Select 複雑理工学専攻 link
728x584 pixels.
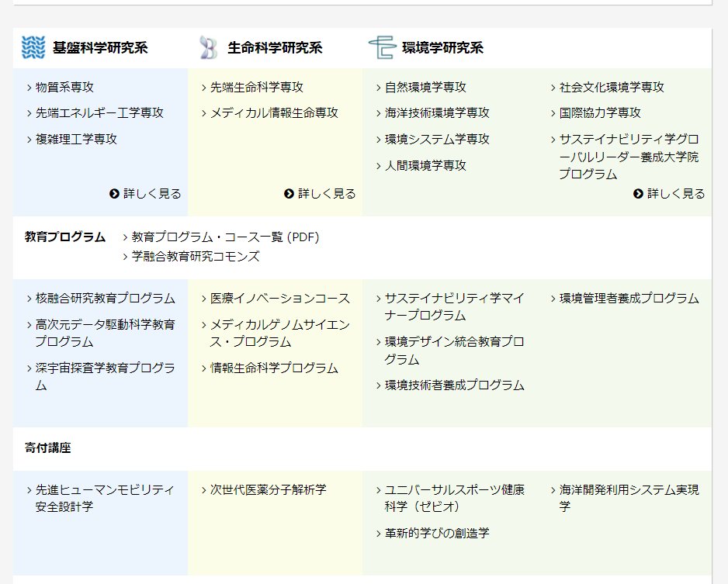tap(76, 139)
